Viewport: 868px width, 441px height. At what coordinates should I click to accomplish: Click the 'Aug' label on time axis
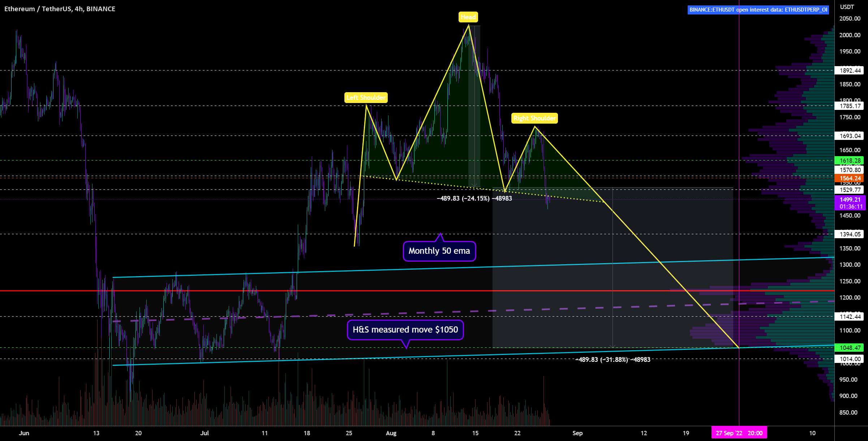coord(391,433)
